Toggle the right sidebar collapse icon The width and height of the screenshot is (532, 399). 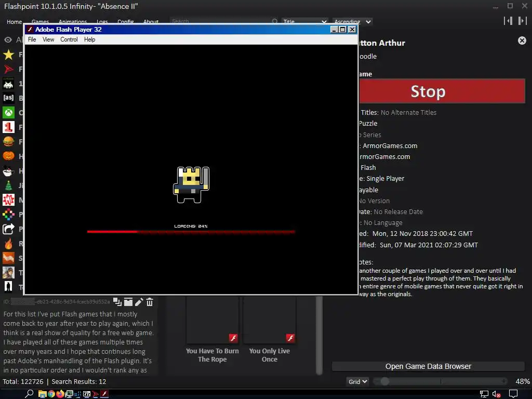point(522,21)
